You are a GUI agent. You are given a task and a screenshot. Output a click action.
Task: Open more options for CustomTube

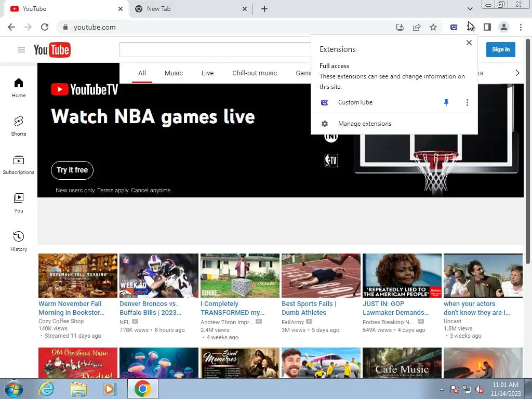pos(467,102)
